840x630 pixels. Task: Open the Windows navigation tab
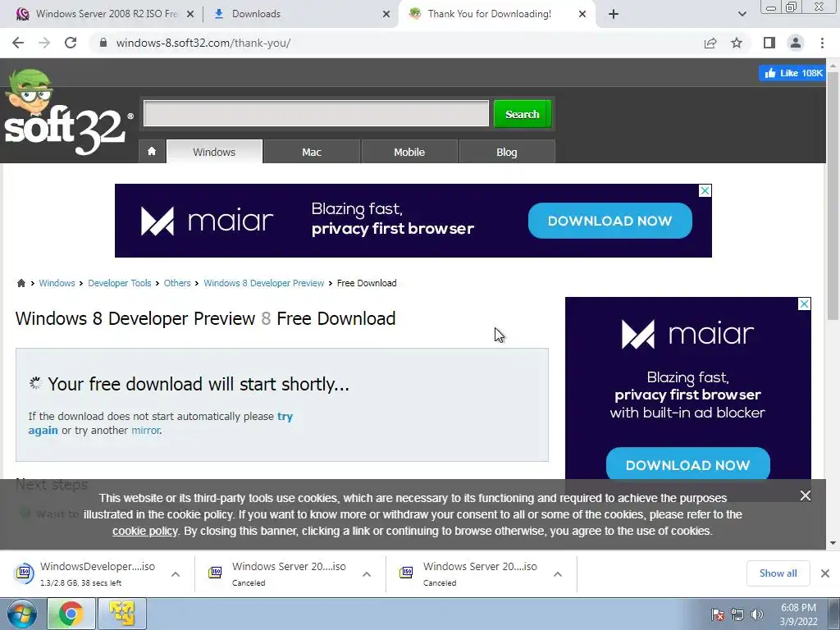click(214, 152)
